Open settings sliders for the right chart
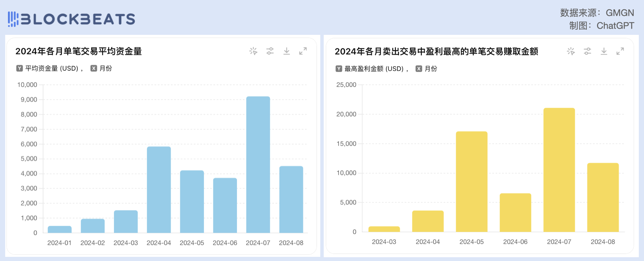 [x=587, y=51]
